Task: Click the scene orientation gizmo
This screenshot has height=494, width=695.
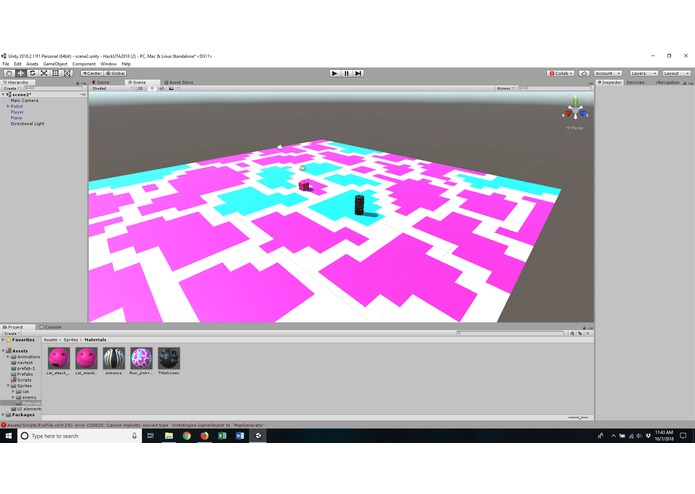Action: (x=575, y=110)
